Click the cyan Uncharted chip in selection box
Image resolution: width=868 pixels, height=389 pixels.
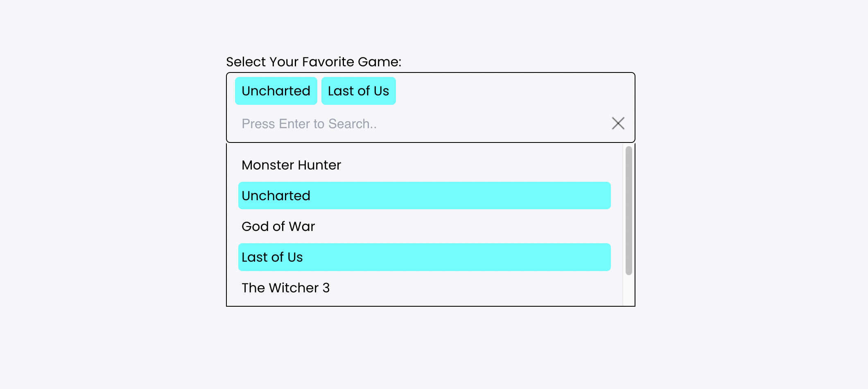click(x=276, y=91)
